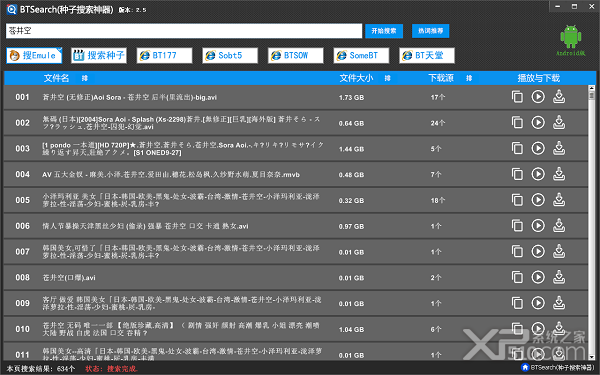
Task: Switch to the 搜索种子 source tab
Action: 99,55
